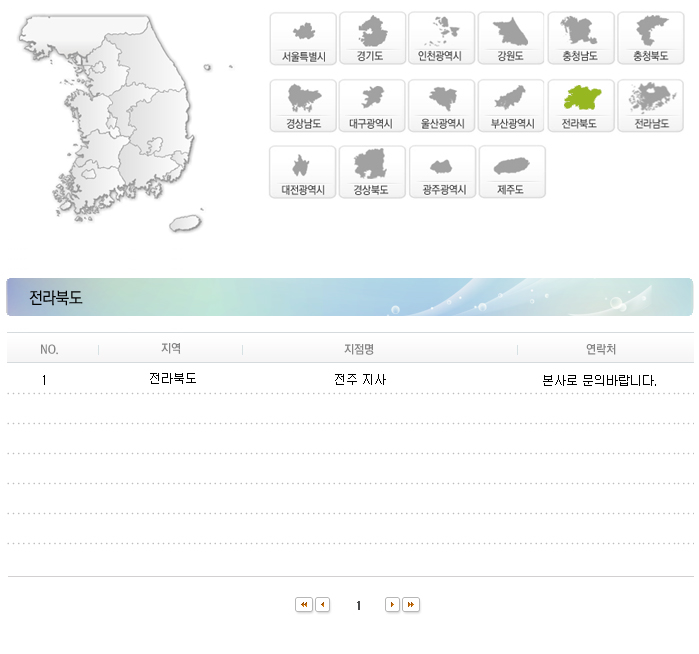
Task: Pick the 광주광역시 region icon
Action: tap(442, 172)
